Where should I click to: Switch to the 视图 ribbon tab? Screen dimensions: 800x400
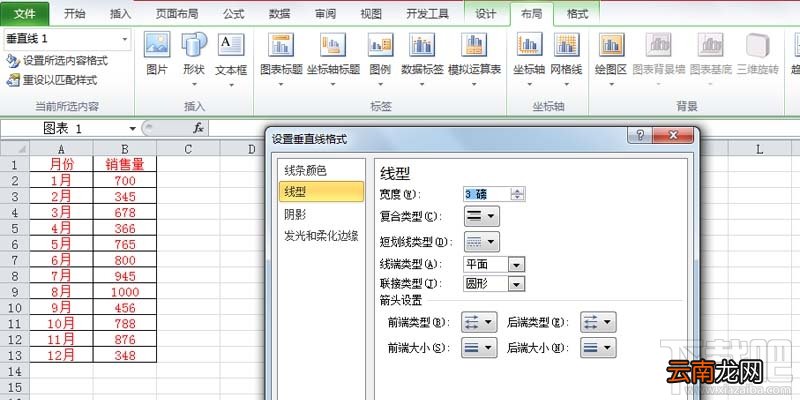point(371,14)
